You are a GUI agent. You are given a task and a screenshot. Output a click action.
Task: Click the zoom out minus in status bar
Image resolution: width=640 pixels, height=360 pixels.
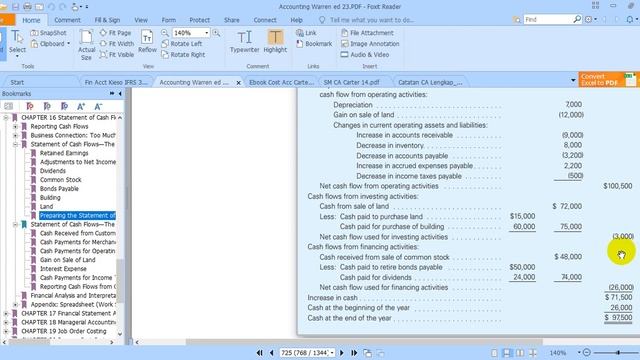587,352
